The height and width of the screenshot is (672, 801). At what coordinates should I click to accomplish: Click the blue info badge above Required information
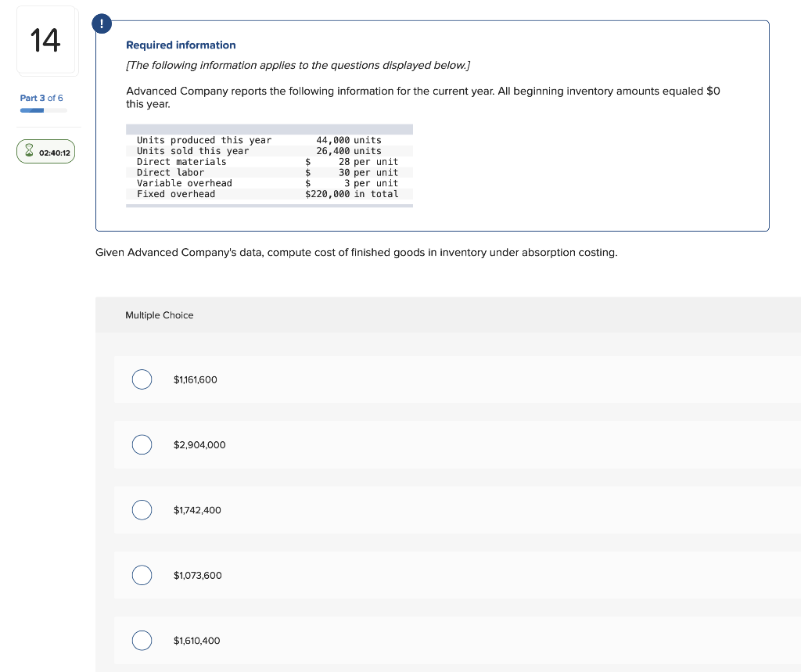[x=102, y=23]
